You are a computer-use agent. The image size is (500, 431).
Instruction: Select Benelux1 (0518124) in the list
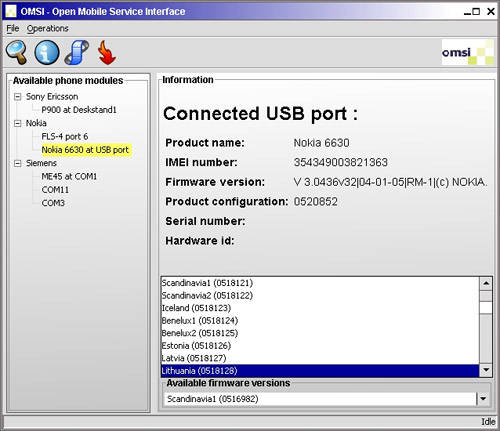click(320, 321)
